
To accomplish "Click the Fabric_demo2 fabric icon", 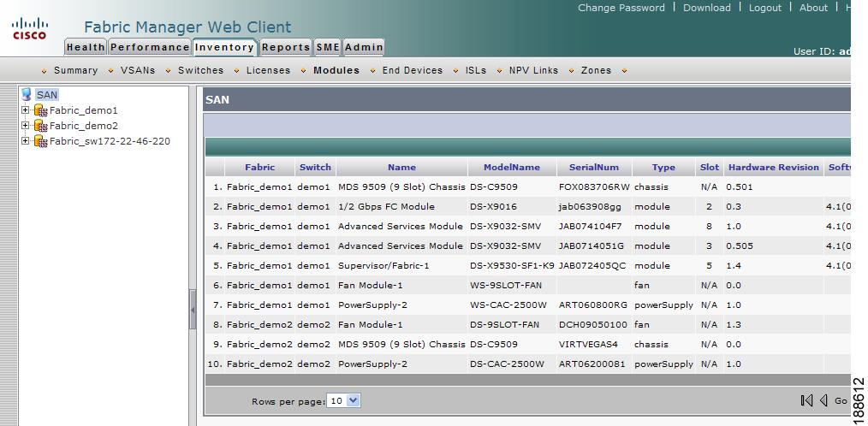I will [x=40, y=126].
